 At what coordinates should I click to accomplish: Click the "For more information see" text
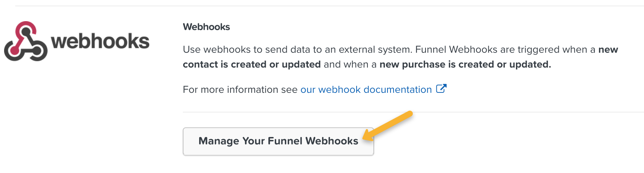pyautogui.click(x=240, y=89)
